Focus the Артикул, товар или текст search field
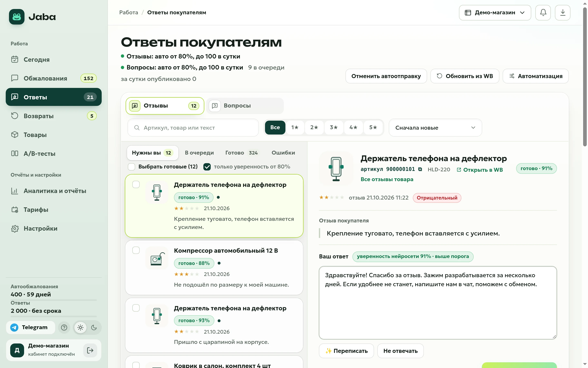 coord(193,128)
